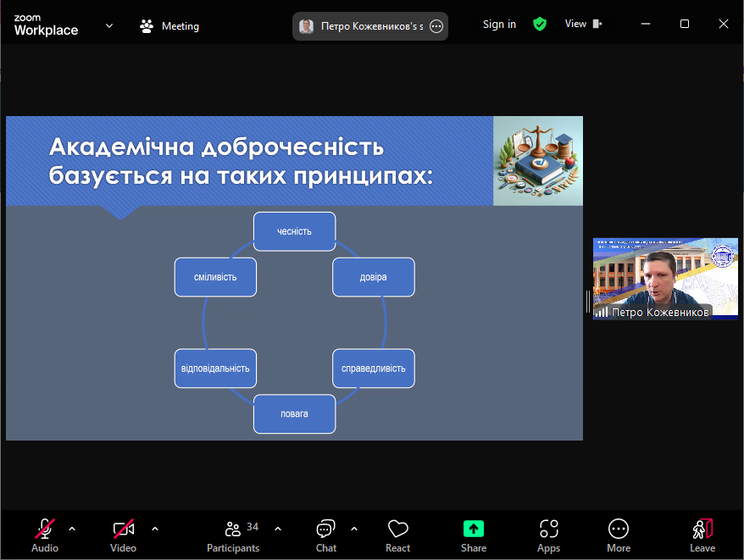Click the Sign in link
This screenshot has height=560, width=744.
tap(499, 25)
